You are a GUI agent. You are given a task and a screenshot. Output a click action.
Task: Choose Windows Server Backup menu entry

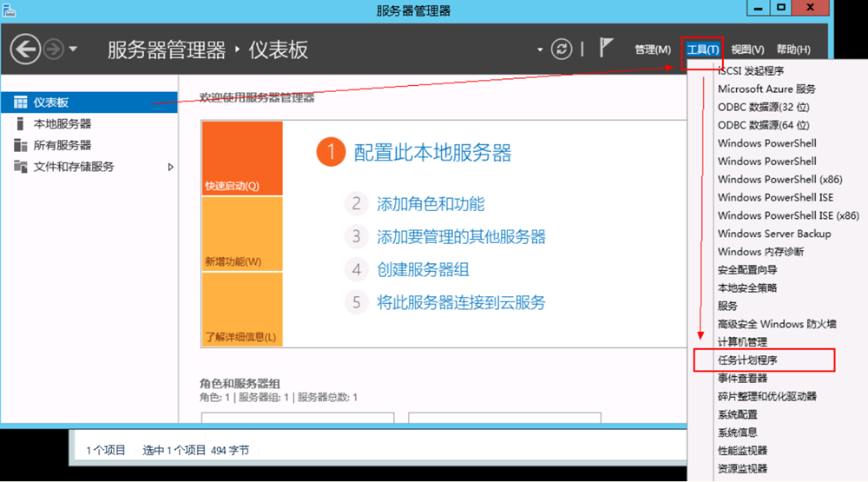[x=774, y=234]
